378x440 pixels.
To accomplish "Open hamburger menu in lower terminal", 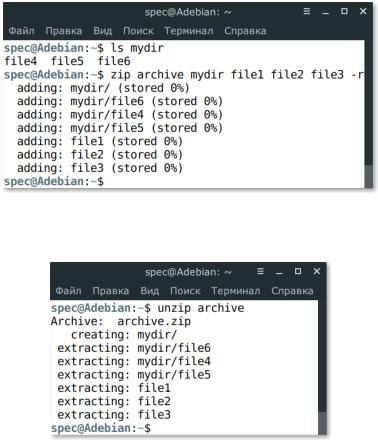I will [260, 271].
